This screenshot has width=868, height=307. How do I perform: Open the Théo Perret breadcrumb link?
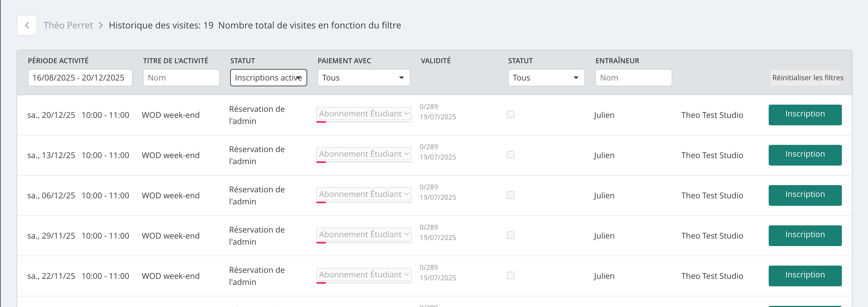point(68,25)
